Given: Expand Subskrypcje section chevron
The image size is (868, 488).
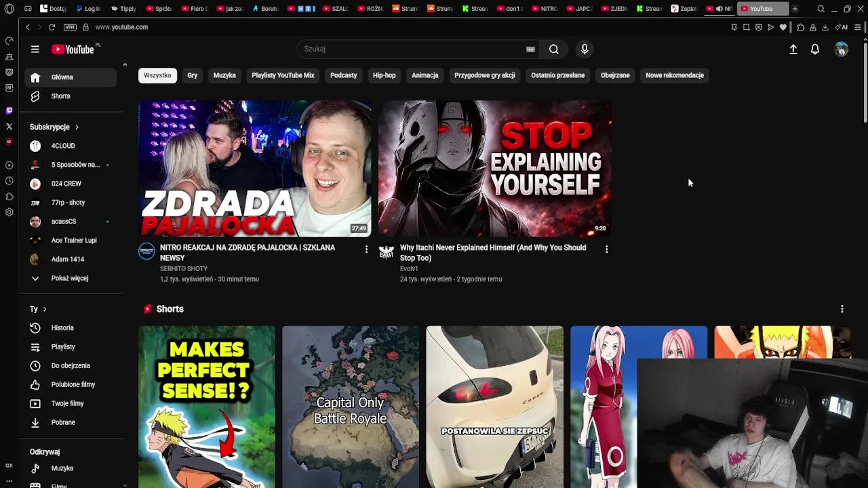Looking at the screenshot, I should click(77, 127).
